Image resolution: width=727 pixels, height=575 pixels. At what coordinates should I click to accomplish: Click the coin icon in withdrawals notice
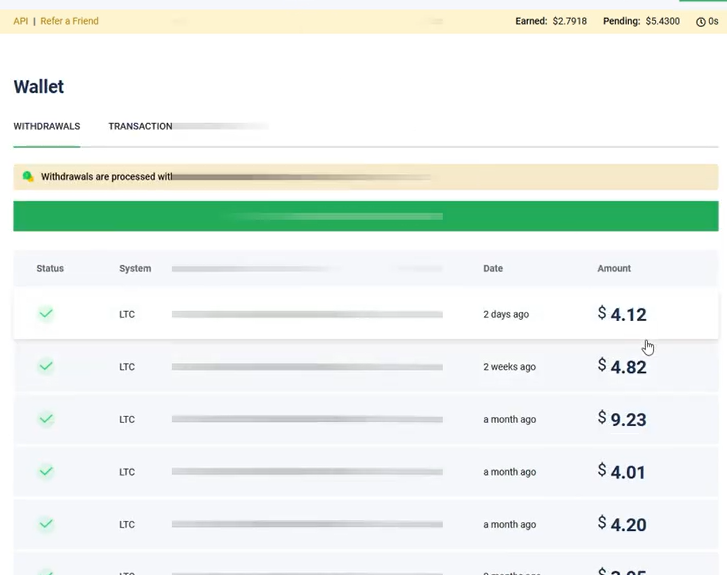[x=28, y=177]
